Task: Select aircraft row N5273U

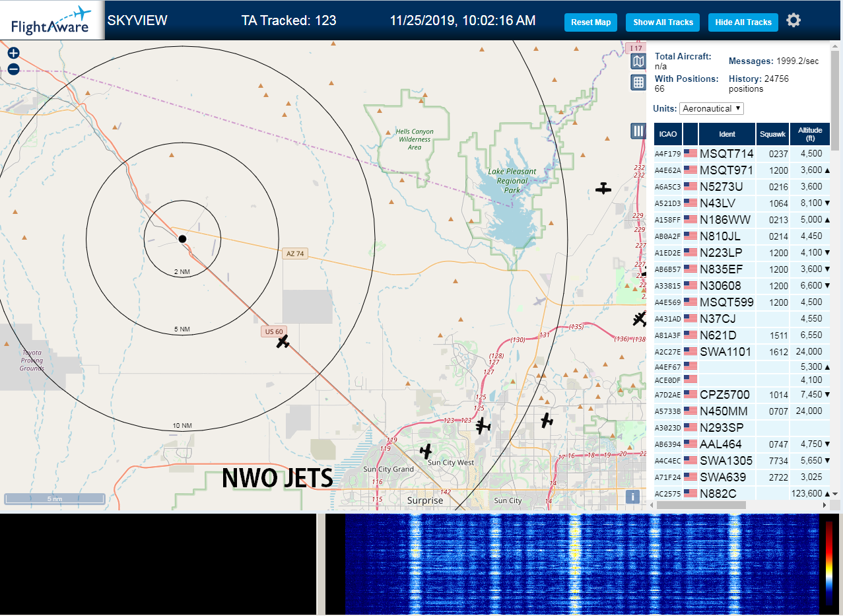Action: (741, 187)
